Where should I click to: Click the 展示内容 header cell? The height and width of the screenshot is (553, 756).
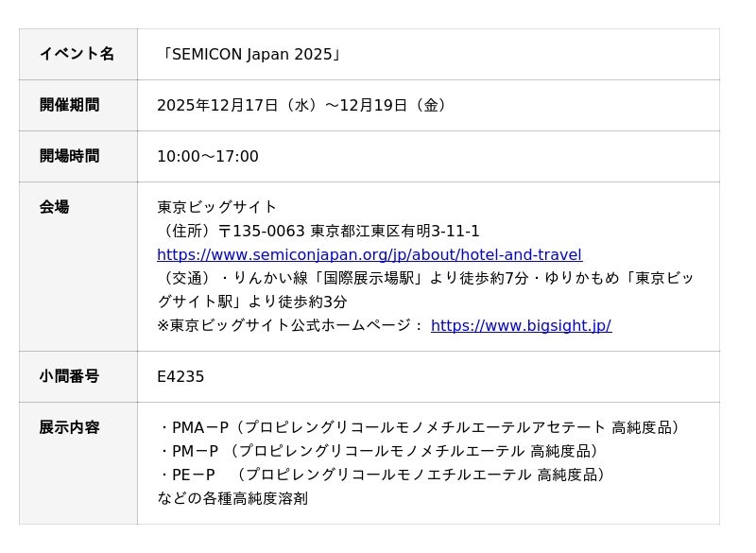[x=69, y=427]
